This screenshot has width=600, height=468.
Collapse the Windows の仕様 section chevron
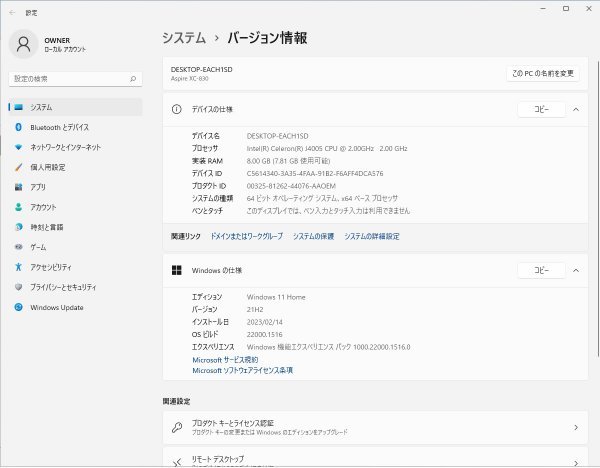576,271
